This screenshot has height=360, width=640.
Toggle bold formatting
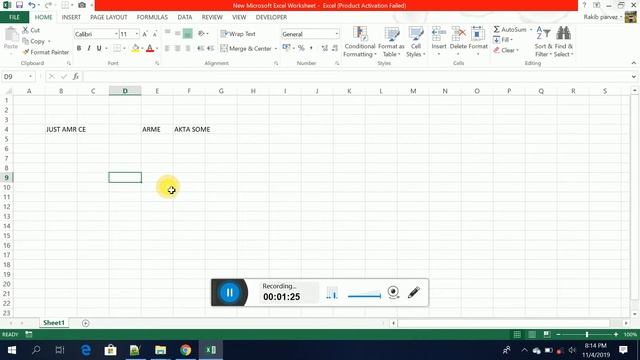pyautogui.click(x=79, y=49)
